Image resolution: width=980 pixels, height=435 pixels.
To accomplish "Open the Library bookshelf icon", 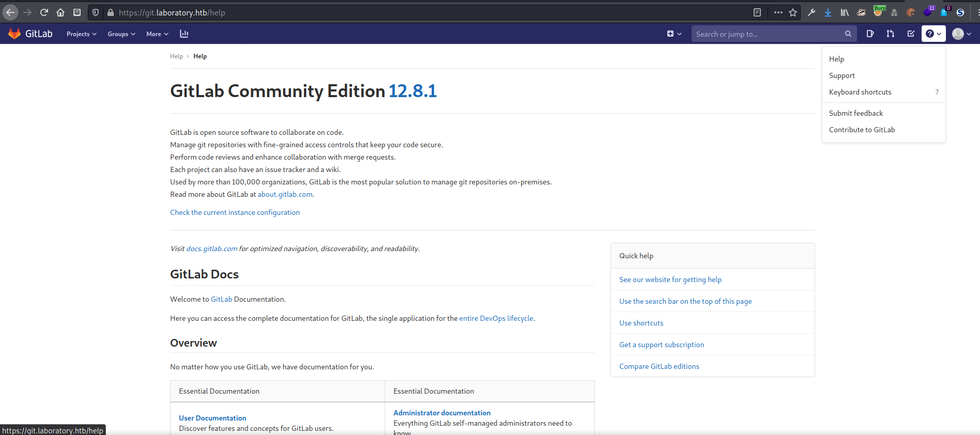I will point(845,12).
